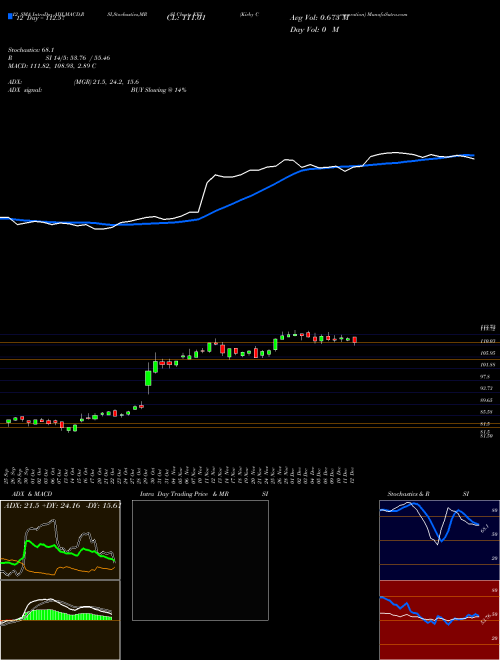
Task: Click the 'ADX: 21.5 +DY: 24.16 -DY: 15.61' header
Action: 62,505
